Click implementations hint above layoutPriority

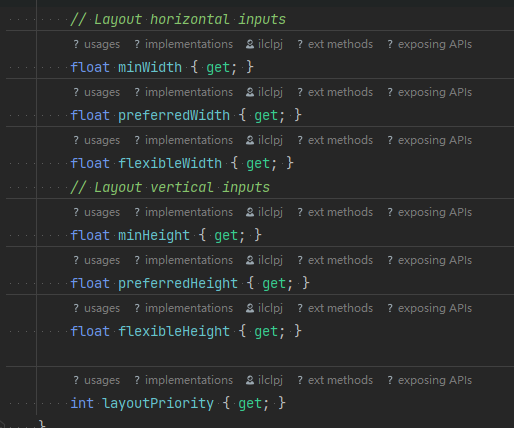tap(184, 380)
